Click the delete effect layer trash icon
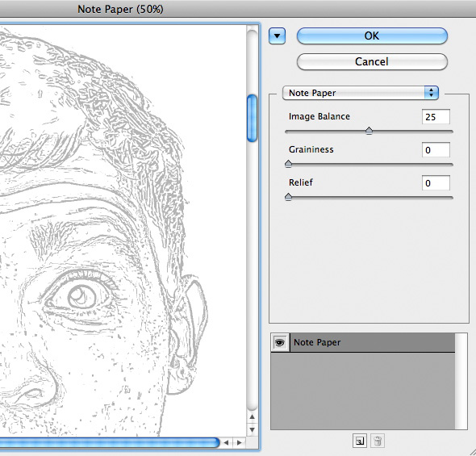This screenshot has height=456, width=476. click(378, 441)
